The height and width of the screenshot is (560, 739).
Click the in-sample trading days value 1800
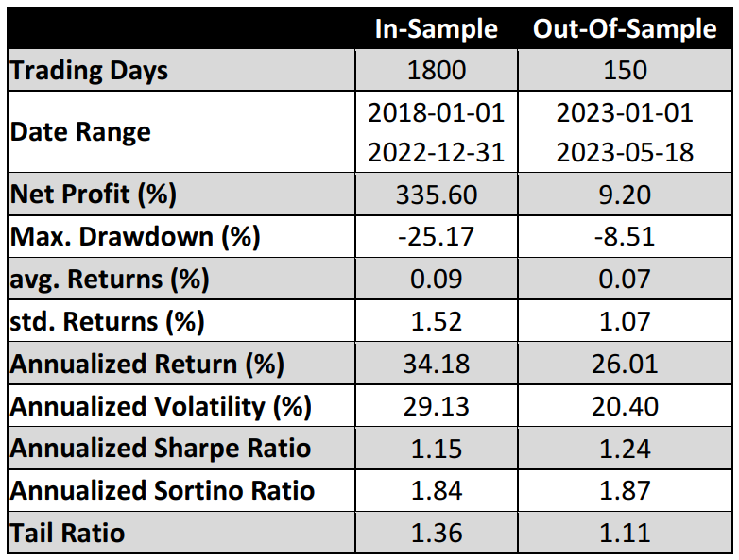coord(436,71)
